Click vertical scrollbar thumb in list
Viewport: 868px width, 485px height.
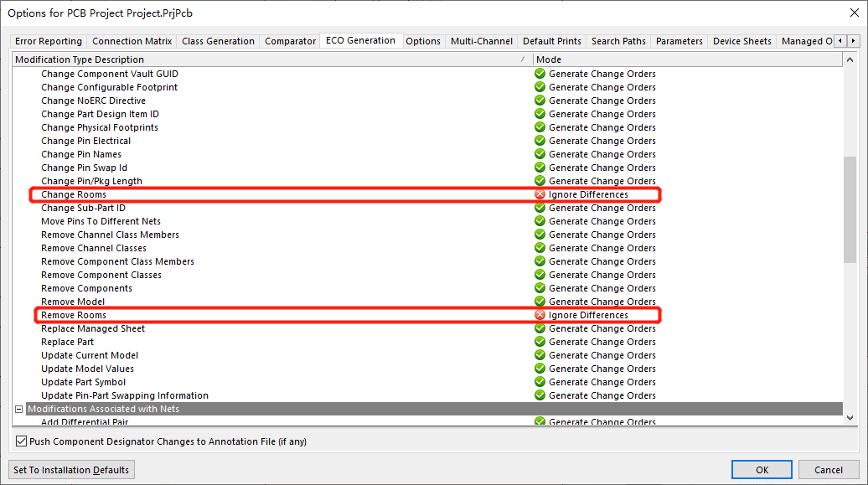tap(850, 210)
